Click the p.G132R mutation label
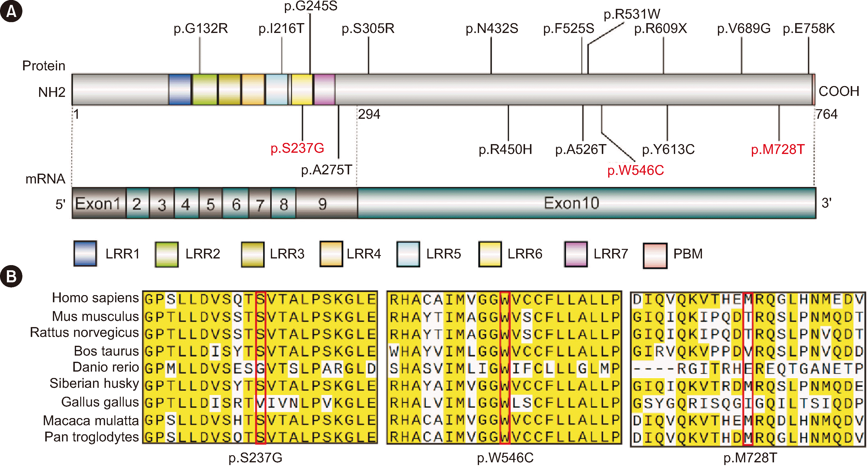The image size is (868, 468). click(201, 29)
